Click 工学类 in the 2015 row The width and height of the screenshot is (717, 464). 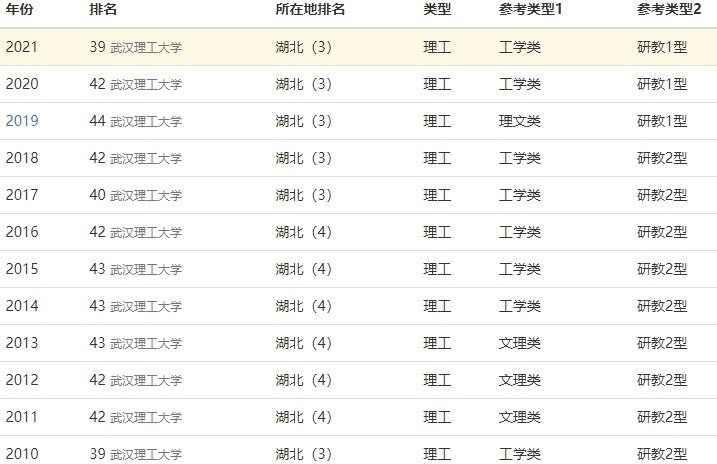coord(519,269)
